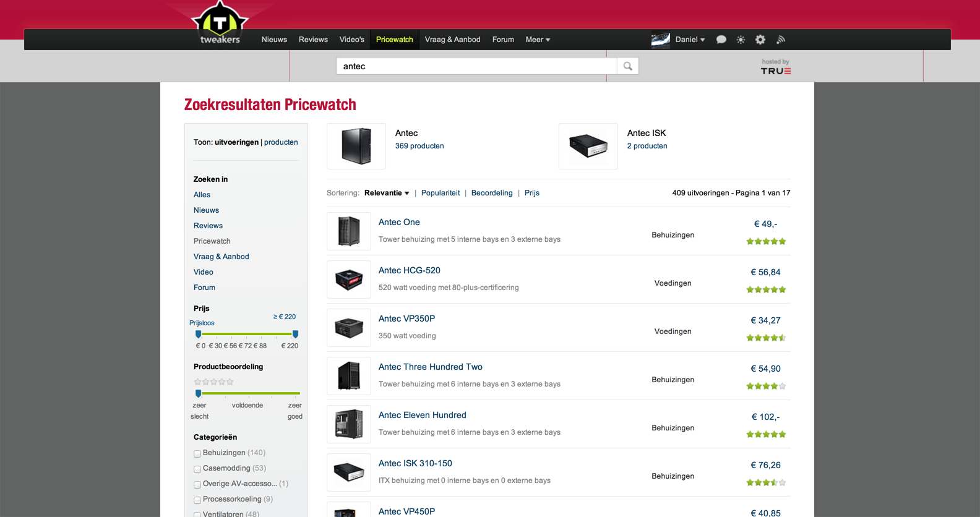980x517 pixels.
Task: Open the Forum menu item
Action: 503,40
